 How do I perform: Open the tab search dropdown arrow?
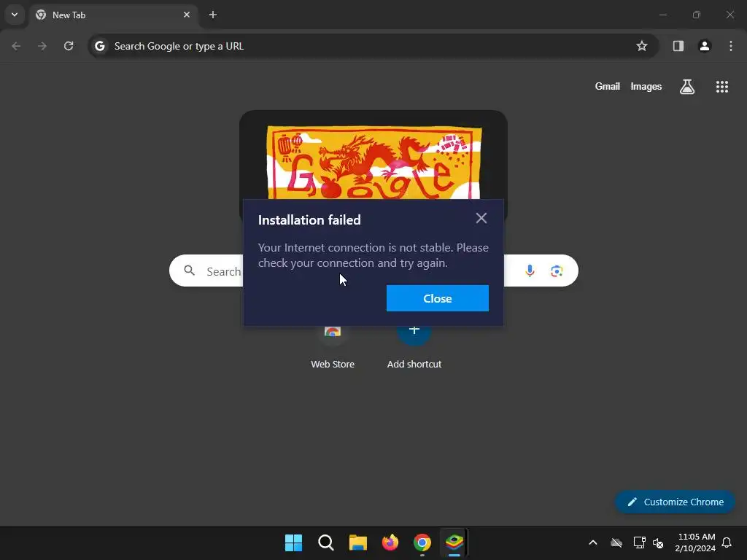[15, 15]
